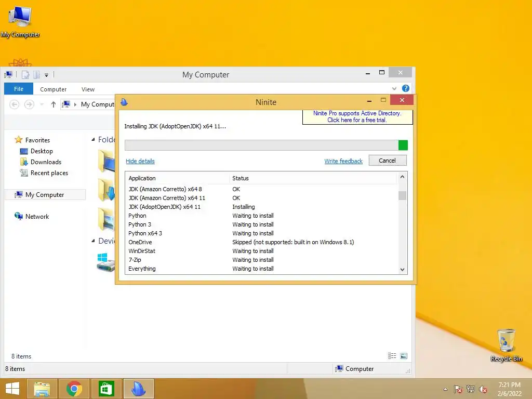This screenshot has height=399, width=532.
Task: Go up one level in Explorer
Action: tap(54, 104)
